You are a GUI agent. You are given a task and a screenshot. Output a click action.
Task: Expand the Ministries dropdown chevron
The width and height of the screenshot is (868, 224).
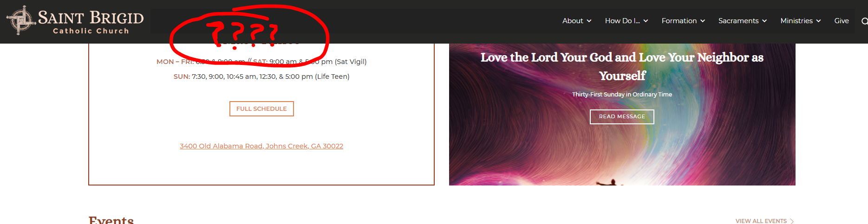[x=818, y=21]
